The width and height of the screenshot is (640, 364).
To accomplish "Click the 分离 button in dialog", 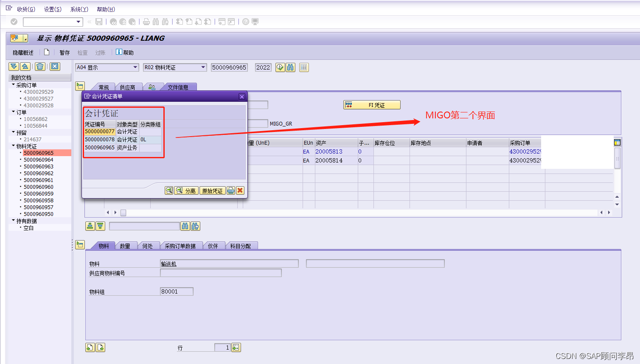I will click(x=186, y=190).
